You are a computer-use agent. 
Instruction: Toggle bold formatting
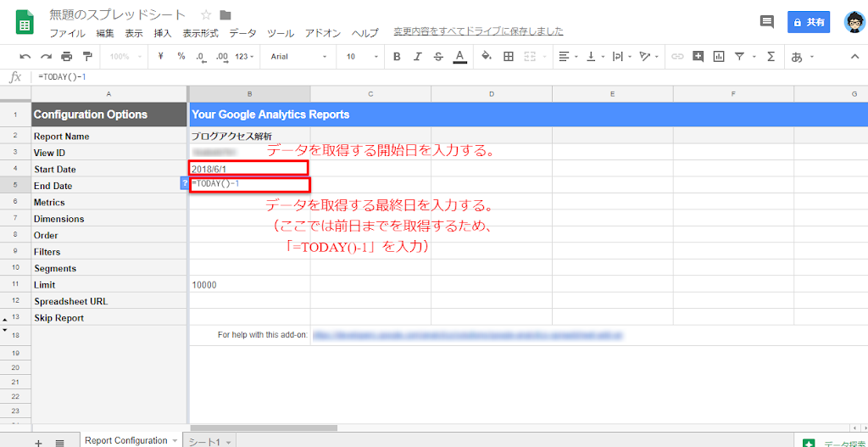point(397,57)
